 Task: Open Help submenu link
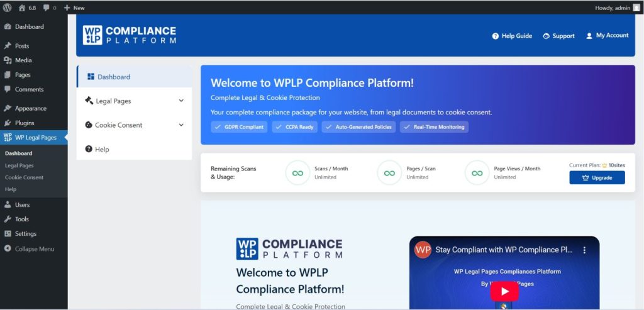11,189
